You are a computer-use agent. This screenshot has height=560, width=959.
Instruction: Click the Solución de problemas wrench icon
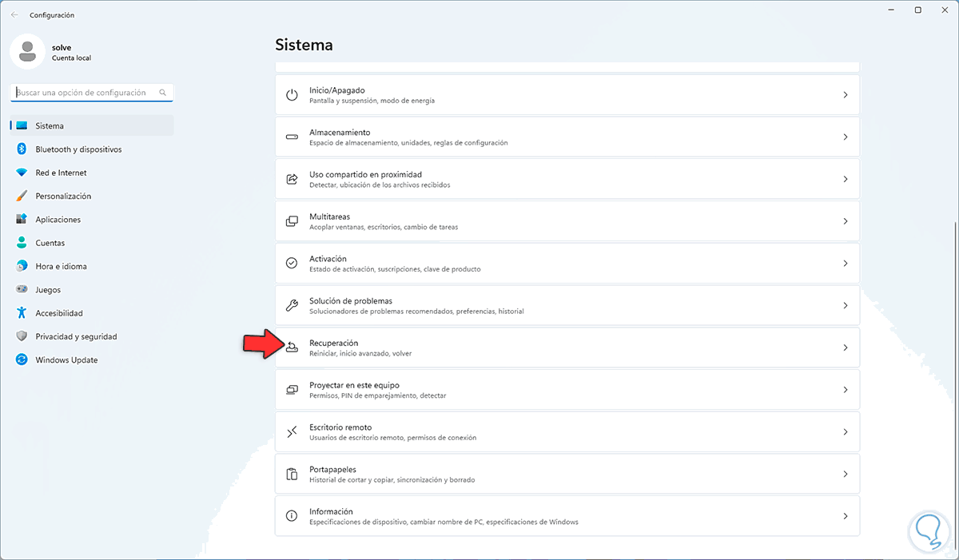point(292,305)
